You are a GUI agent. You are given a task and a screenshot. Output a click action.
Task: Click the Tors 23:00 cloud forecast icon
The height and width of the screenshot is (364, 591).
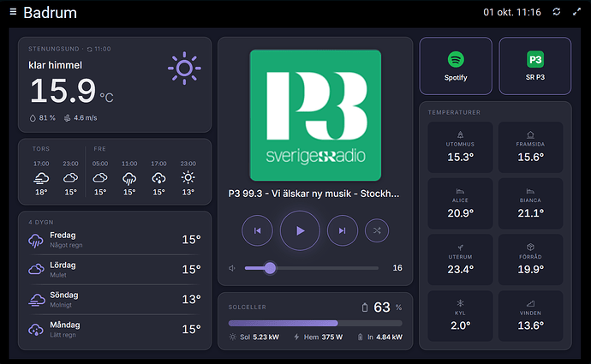coord(70,178)
